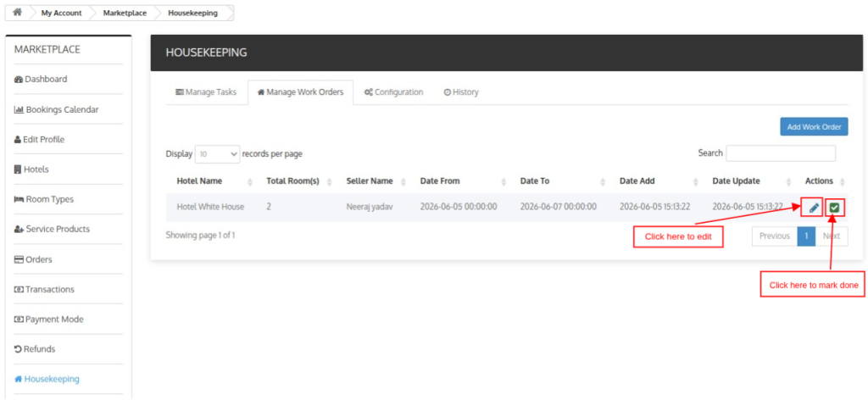Click the Seller Name column header

(x=370, y=181)
